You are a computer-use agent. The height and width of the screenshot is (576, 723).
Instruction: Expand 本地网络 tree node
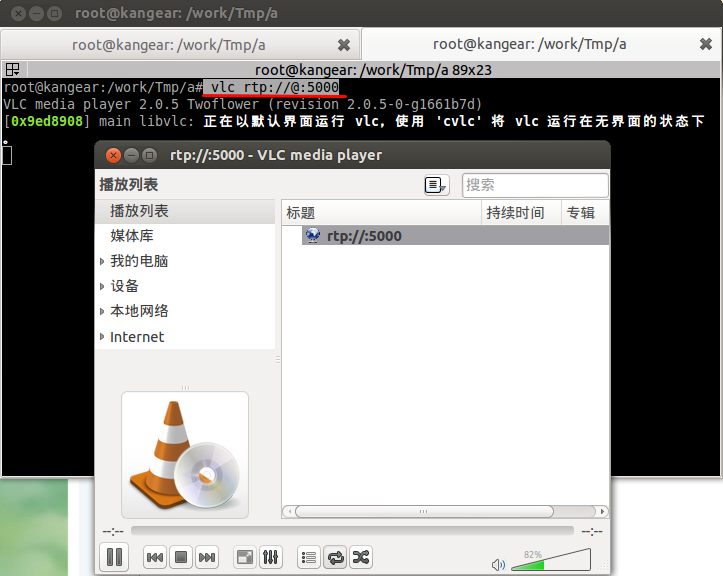click(x=102, y=311)
